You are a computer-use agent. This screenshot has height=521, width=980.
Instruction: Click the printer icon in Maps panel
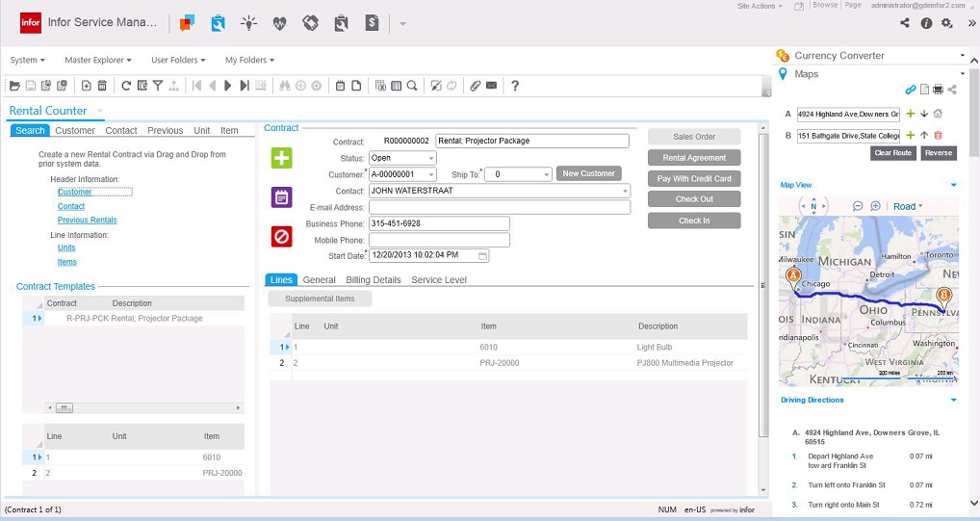coord(938,90)
